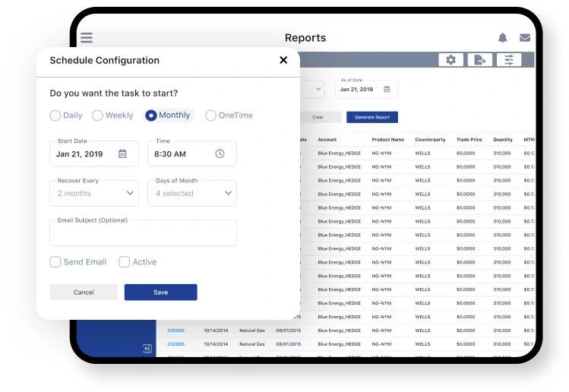Open the mail envelope icon
Screen dimensions: 569x392
[x=525, y=37]
